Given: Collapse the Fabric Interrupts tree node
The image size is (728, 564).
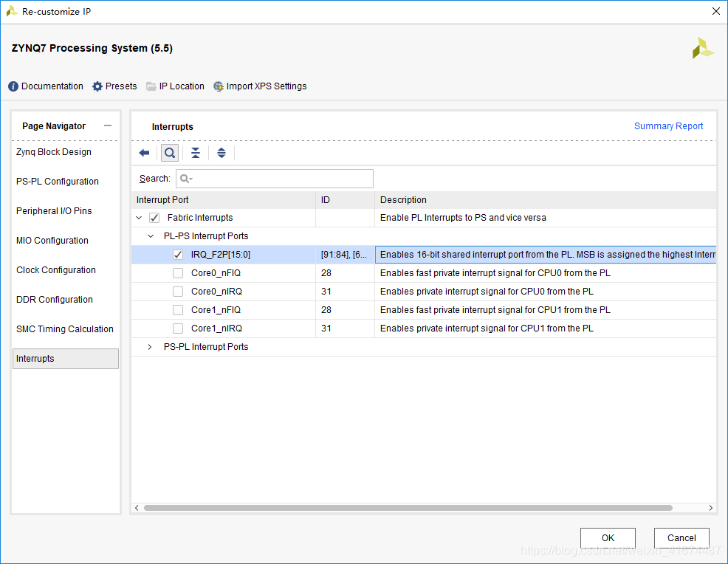Looking at the screenshot, I should coord(139,218).
